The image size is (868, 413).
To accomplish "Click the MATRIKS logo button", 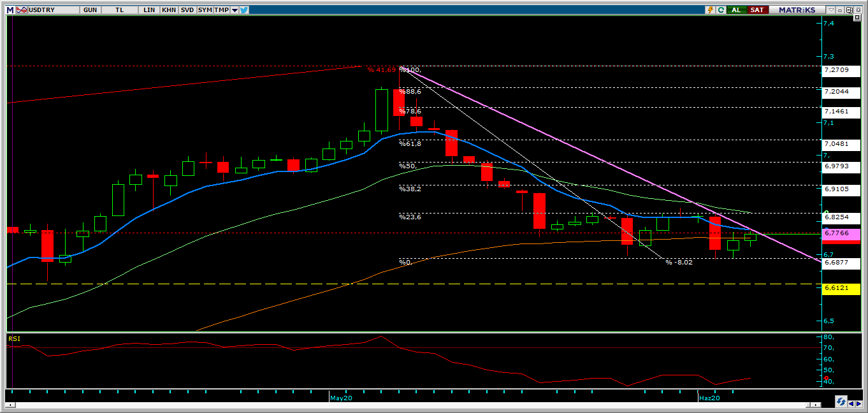I will 797,10.
